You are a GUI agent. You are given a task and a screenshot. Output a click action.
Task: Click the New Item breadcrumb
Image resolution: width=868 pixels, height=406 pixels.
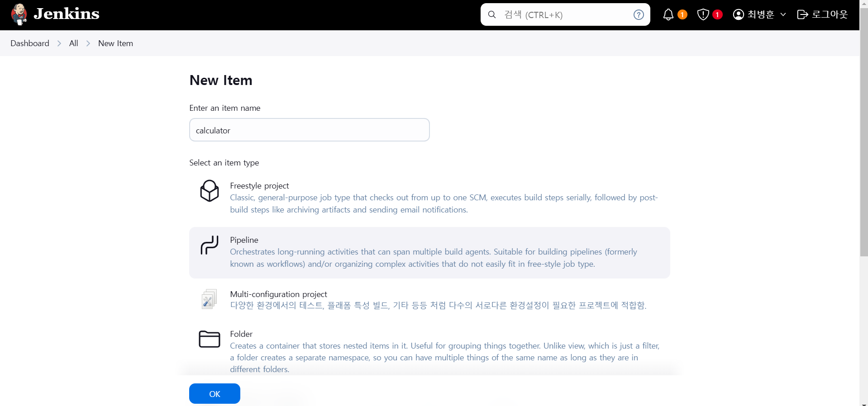coord(115,43)
